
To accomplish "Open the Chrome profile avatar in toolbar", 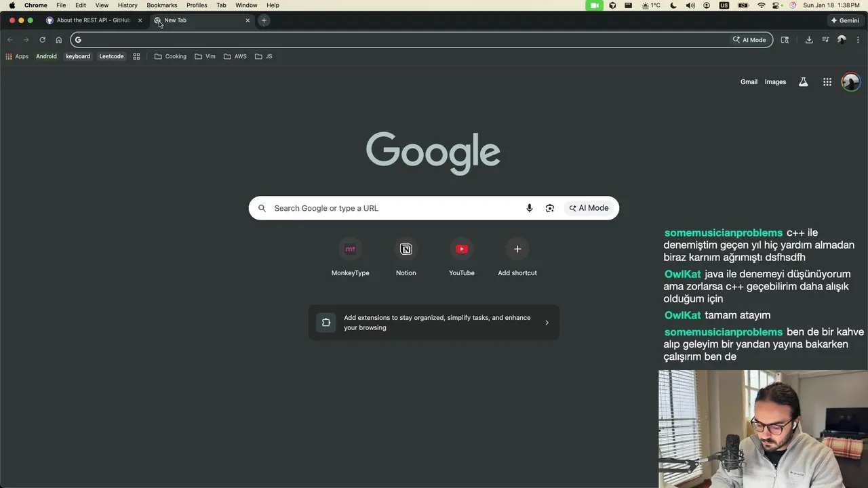I will (842, 40).
